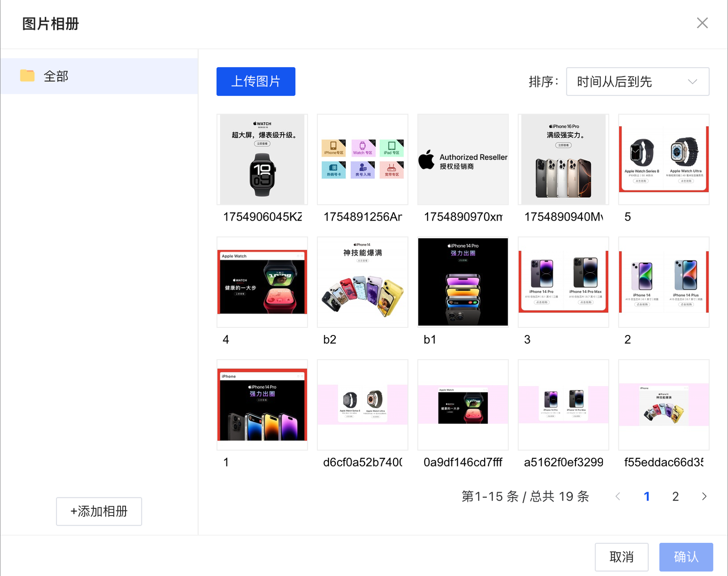Open the 时间从后到先 sort dropdown
Image resolution: width=728 pixels, height=576 pixels.
point(637,81)
